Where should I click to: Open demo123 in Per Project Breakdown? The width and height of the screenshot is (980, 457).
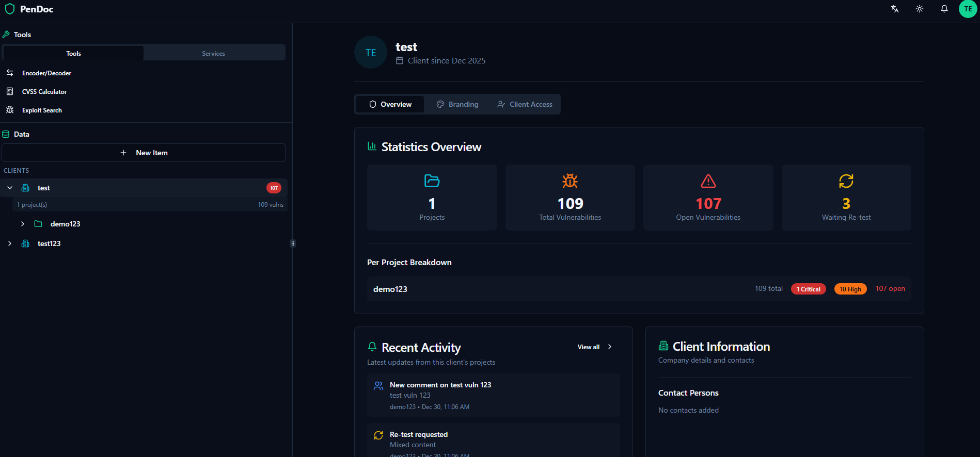(x=639, y=289)
